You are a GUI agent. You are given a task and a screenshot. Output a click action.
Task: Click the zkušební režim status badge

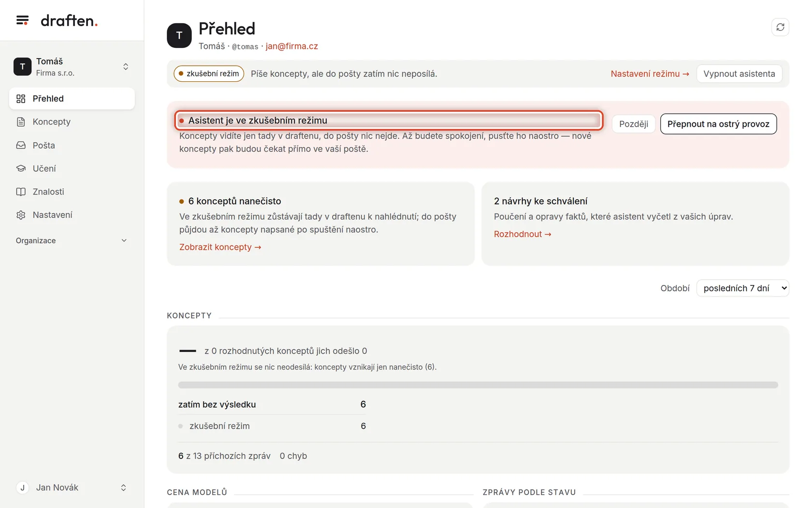(x=209, y=74)
